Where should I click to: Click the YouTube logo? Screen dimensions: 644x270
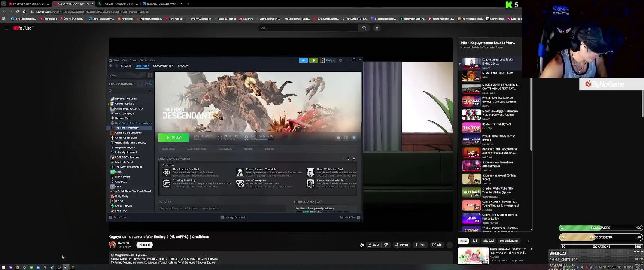point(23,28)
